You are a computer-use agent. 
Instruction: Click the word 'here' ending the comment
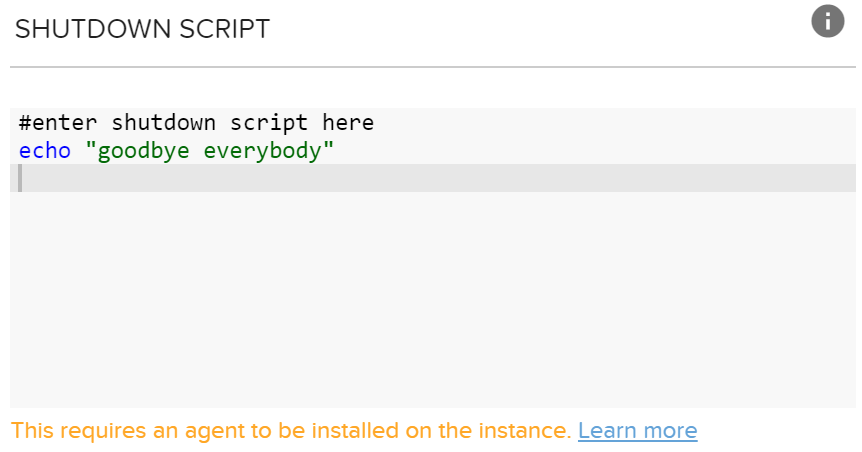click(x=349, y=123)
